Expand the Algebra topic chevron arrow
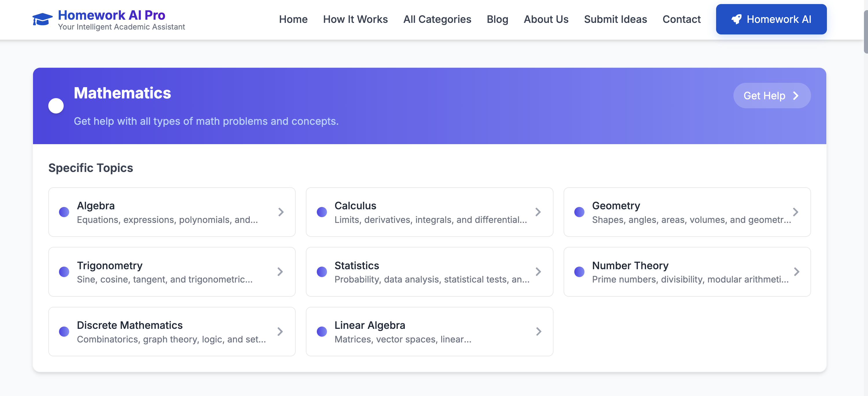 (281, 212)
